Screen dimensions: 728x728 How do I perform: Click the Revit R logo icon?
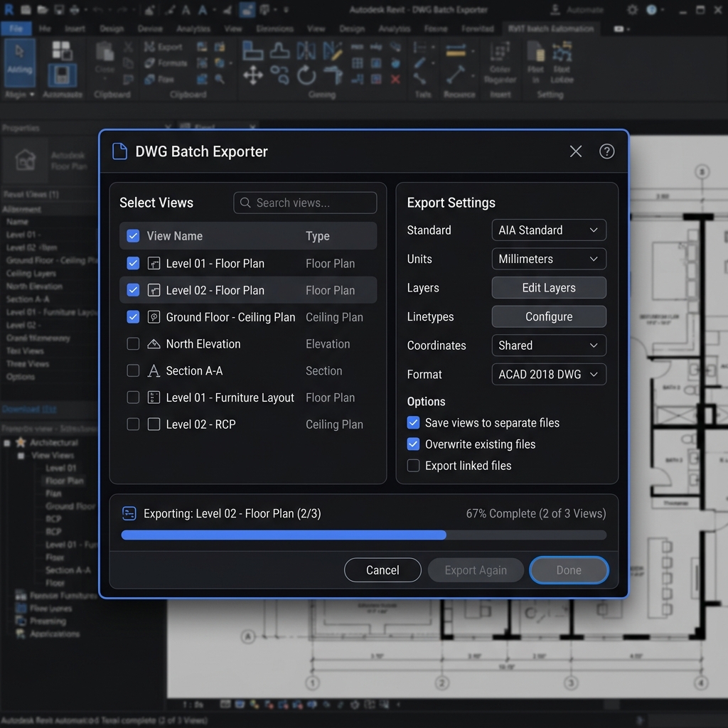(x=9, y=9)
